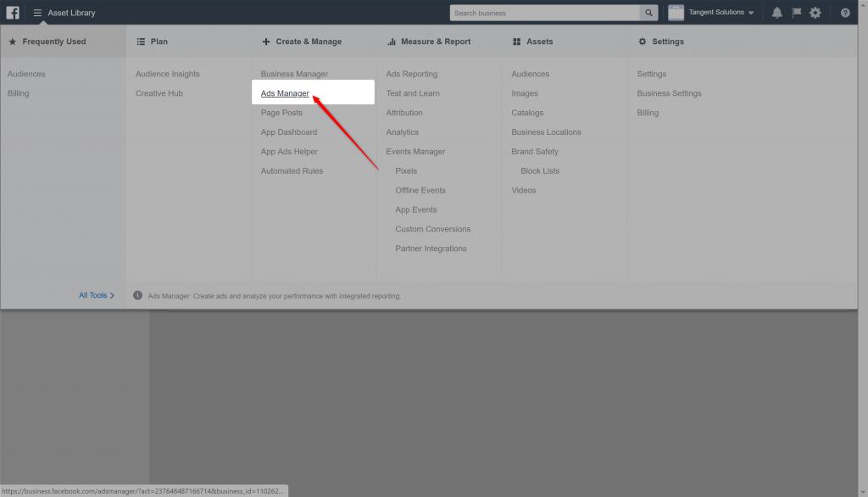The height and width of the screenshot is (497, 868).
Task: Select the Plan section heading
Action: click(x=159, y=42)
